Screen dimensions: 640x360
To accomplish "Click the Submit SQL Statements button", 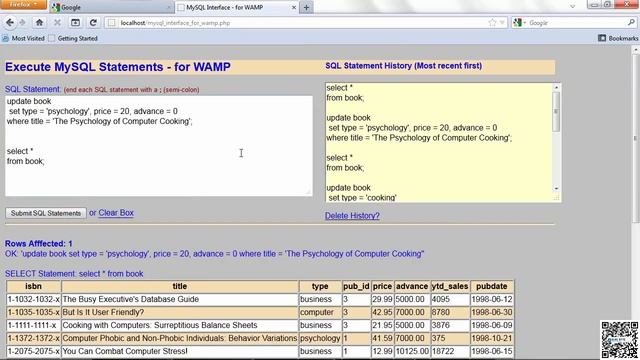I will pos(46,213).
